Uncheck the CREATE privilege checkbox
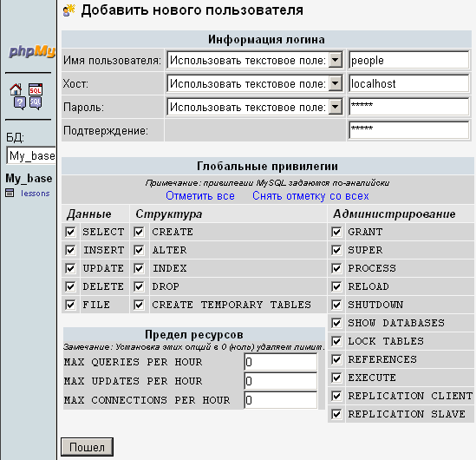Screen dimensions: 476x460 click(139, 232)
